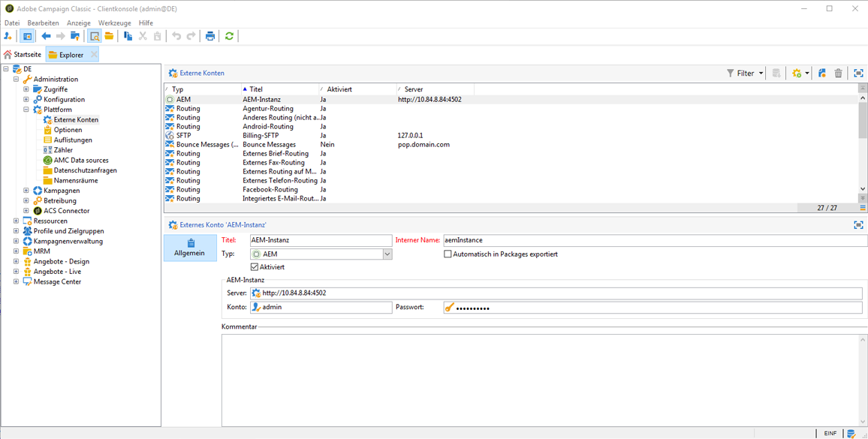Click the copy icon in toolbar
The width and height of the screenshot is (868, 439).
[x=128, y=36]
